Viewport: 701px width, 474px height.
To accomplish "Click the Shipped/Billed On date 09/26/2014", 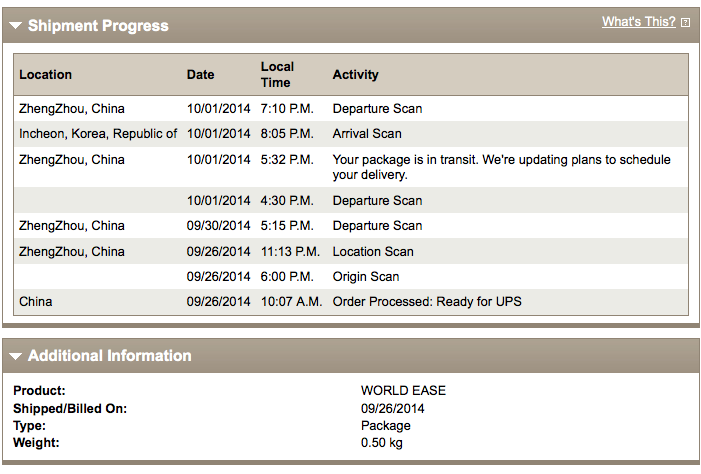I will coord(393,408).
